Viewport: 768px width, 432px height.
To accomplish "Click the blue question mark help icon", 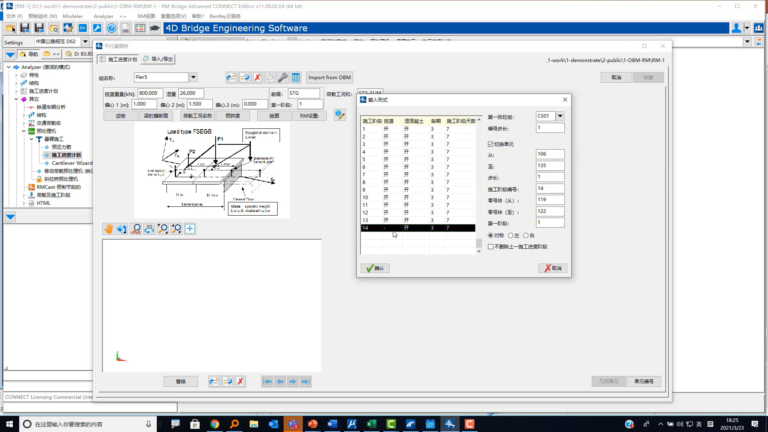I will 112,28.
